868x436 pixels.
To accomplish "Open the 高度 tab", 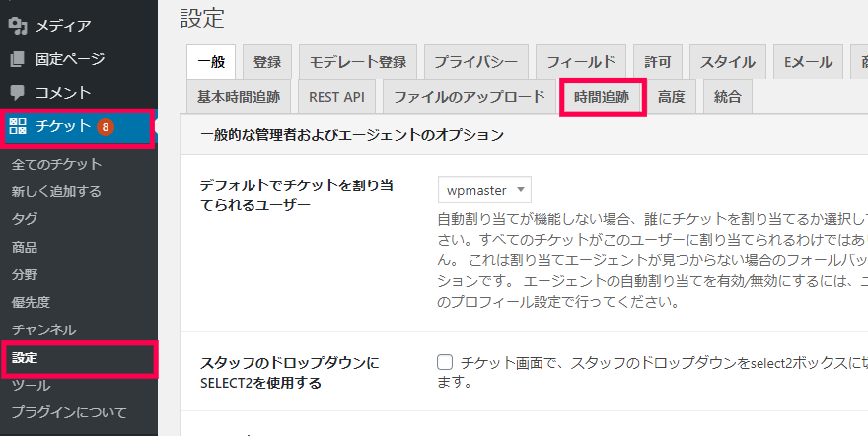I will 671,97.
